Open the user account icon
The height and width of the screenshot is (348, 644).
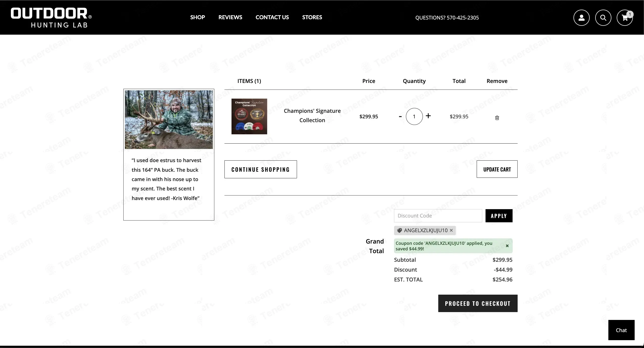click(x=581, y=18)
